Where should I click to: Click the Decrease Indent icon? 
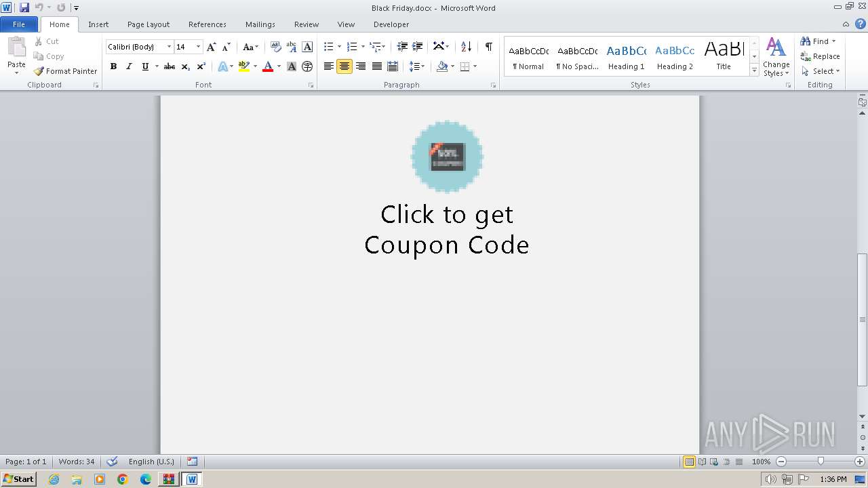pyautogui.click(x=402, y=47)
